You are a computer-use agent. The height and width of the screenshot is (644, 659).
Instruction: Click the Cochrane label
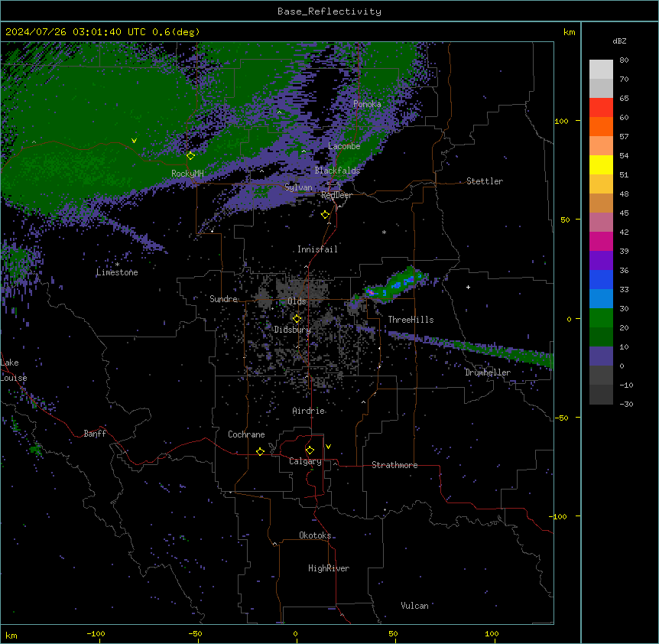[246, 434]
